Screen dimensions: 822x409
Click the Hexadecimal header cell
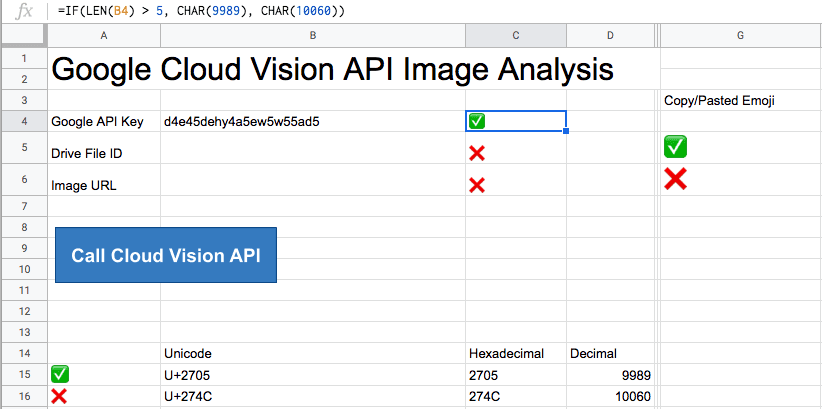(516, 353)
